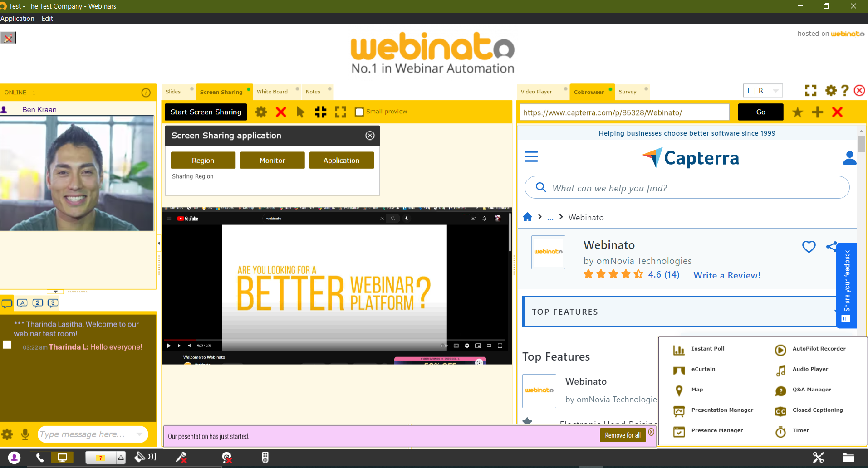This screenshot has height=468, width=868.
Task: Click the fullscreen icon near the gear
Action: click(x=810, y=90)
